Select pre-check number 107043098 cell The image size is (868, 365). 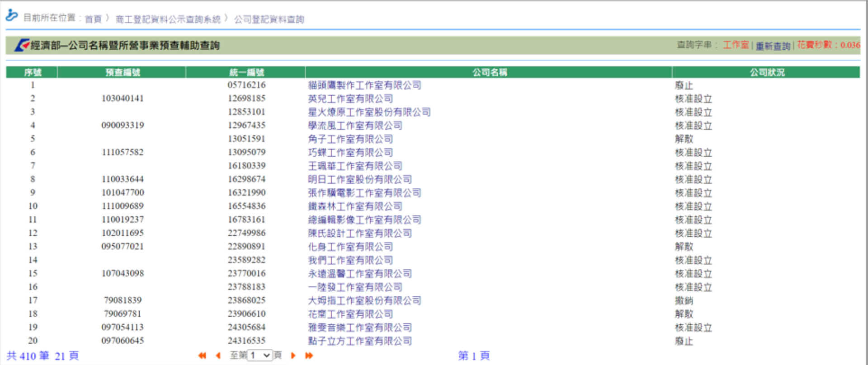(x=123, y=273)
